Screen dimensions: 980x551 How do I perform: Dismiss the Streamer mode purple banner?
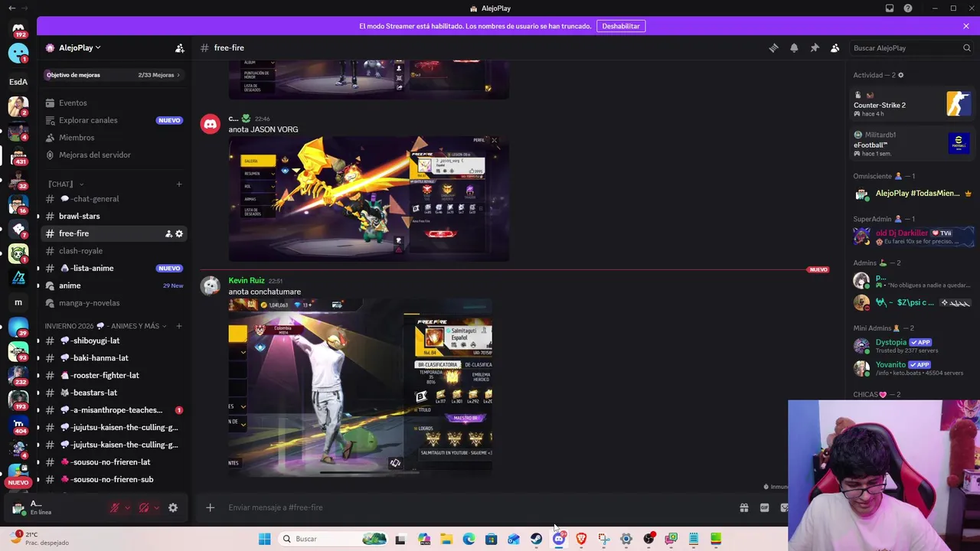[966, 26]
